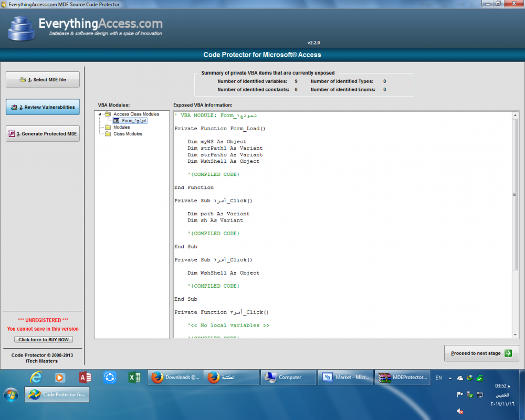525x420 pixels.
Task: Click the EN language indicator
Action: [438, 378]
